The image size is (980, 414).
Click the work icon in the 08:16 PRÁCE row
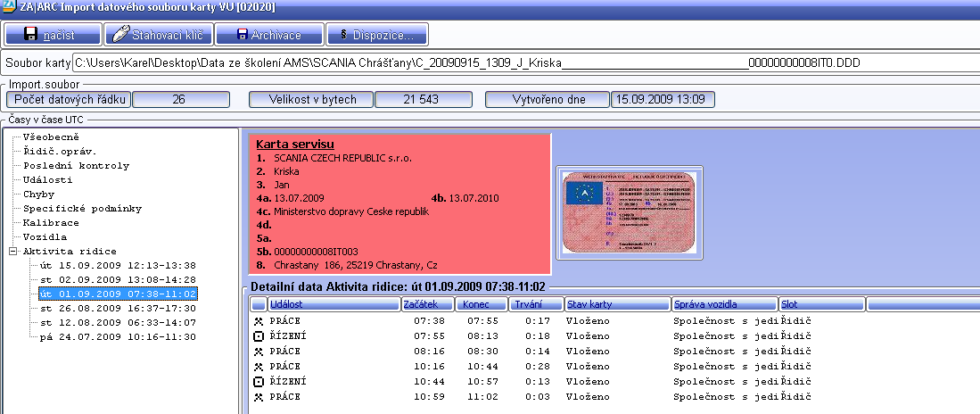[x=258, y=352]
